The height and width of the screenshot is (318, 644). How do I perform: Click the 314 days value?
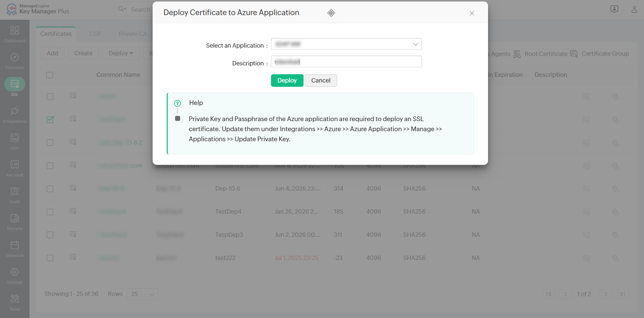(338, 189)
